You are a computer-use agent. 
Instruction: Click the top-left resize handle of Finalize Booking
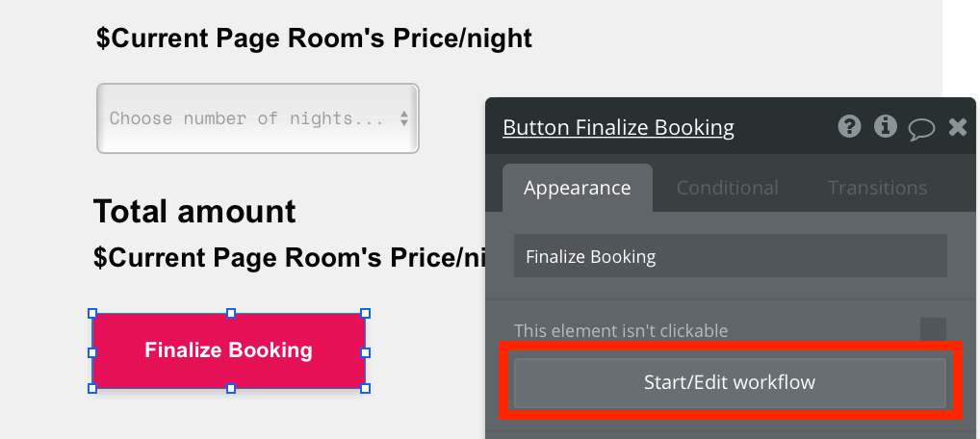pos(92,313)
